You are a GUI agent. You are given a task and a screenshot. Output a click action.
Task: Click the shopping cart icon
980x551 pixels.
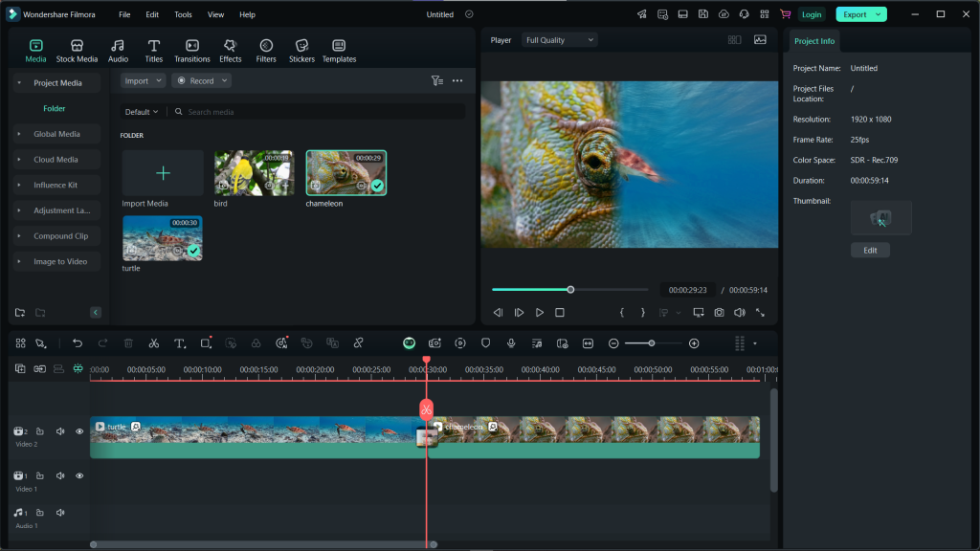point(785,14)
